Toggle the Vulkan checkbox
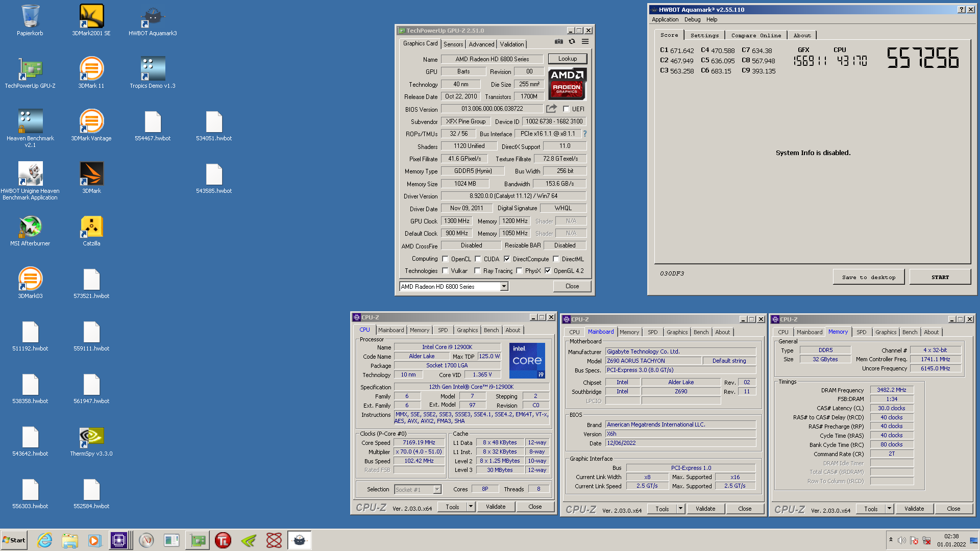Image resolution: width=980 pixels, height=551 pixels. tap(445, 271)
